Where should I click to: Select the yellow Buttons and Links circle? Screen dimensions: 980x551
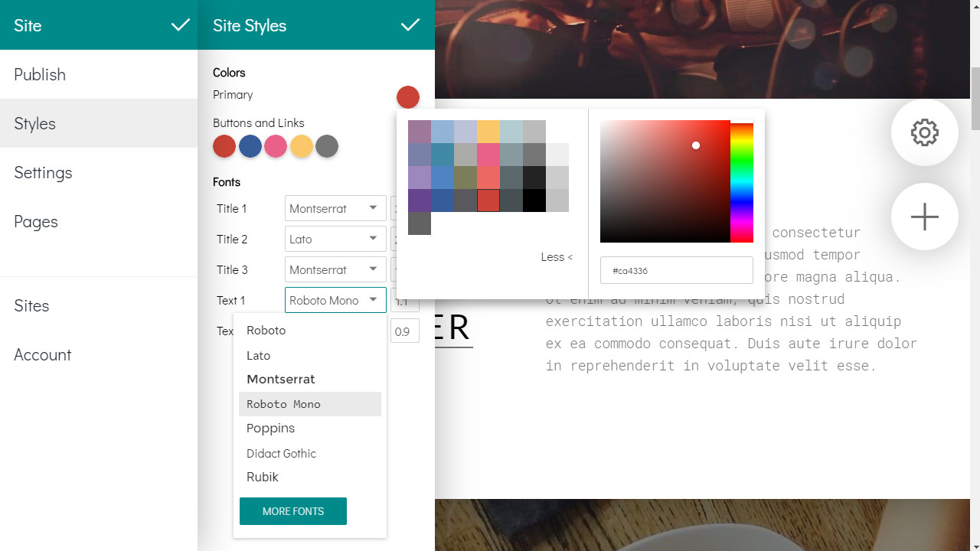coord(302,146)
